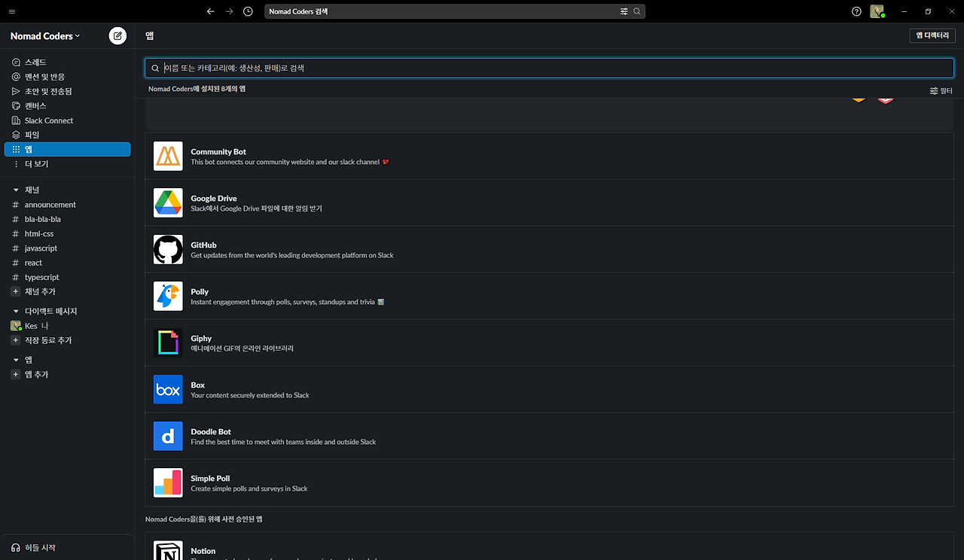Click the Box description text
This screenshot has width=964, height=560.
pyautogui.click(x=250, y=395)
